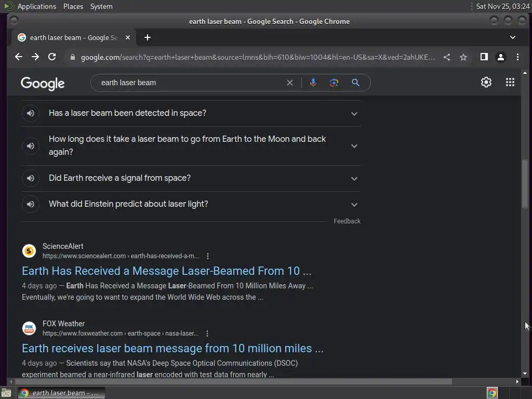The height and width of the screenshot is (399, 532).
Task: Open the tab search dropdown arrow
Action: click(513, 37)
